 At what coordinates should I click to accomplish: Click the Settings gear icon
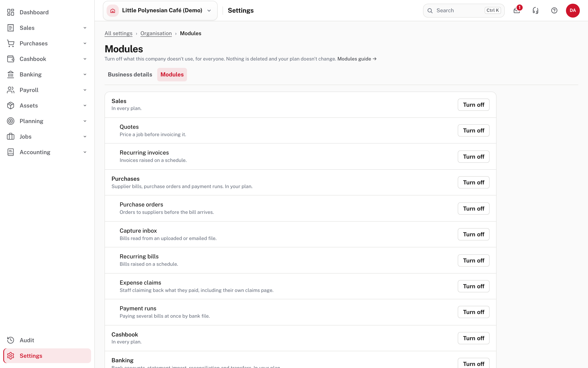[x=10, y=356]
